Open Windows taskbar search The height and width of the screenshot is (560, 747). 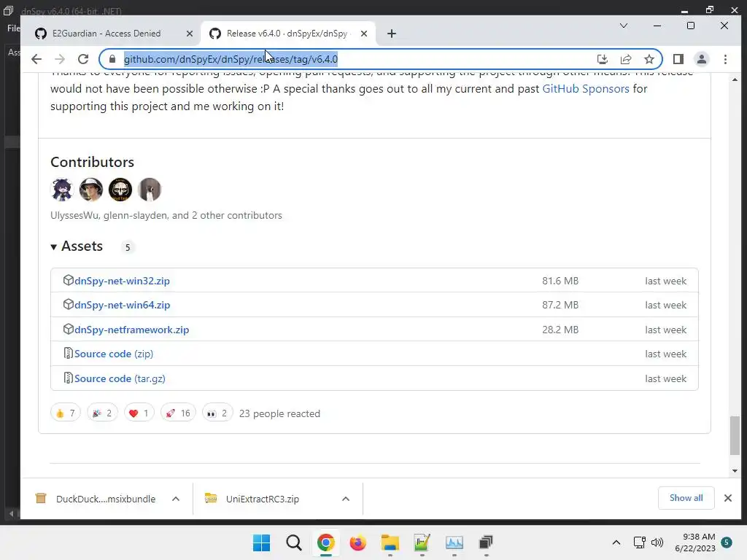pos(293,542)
